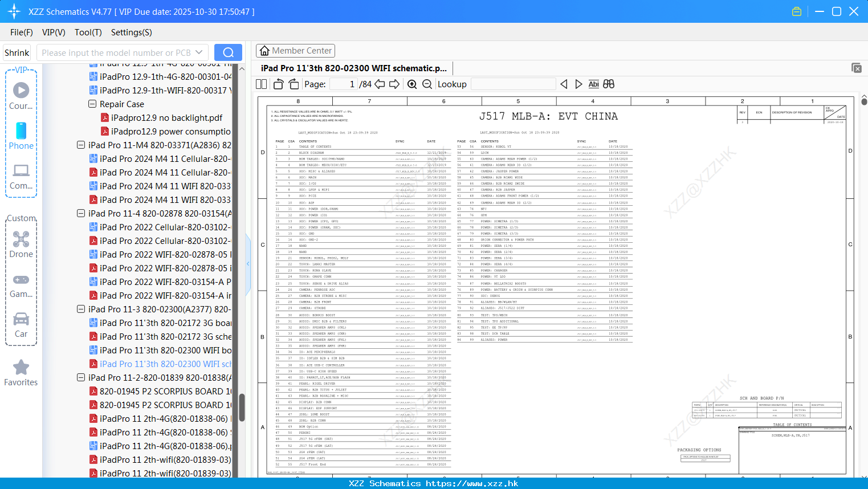Image resolution: width=868 pixels, height=489 pixels.
Task: Collapse the iPad Pro 11-4 820-02878 group
Action: (x=81, y=213)
